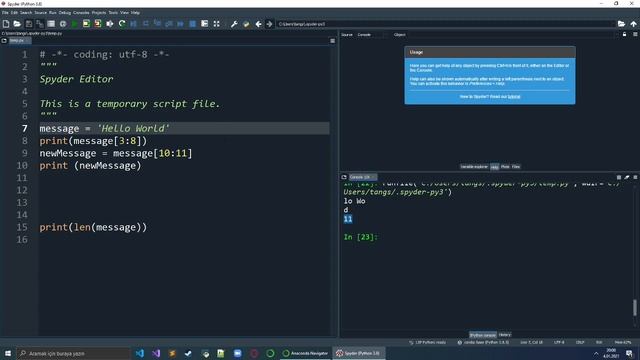This screenshot has height=360, width=640.
Task: Browse editor tabs icon beside temp.py
Action: point(4,41)
